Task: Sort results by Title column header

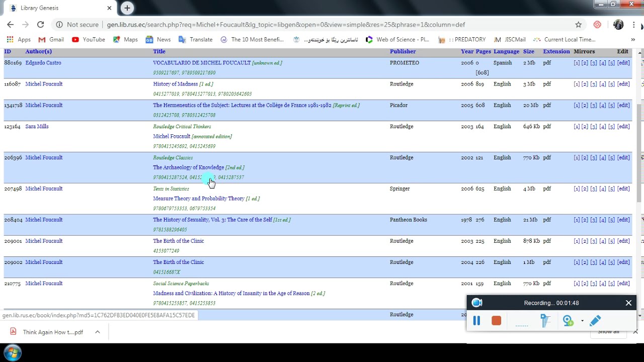Action: 159,51
